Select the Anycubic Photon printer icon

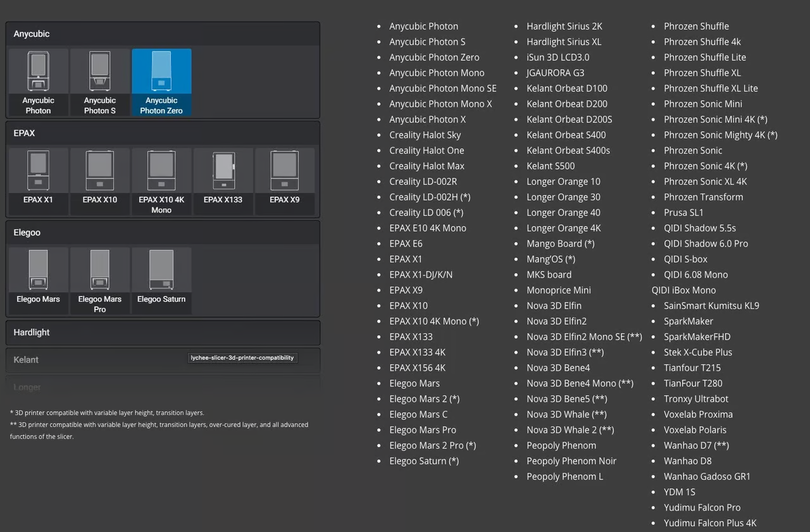[x=39, y=82]
